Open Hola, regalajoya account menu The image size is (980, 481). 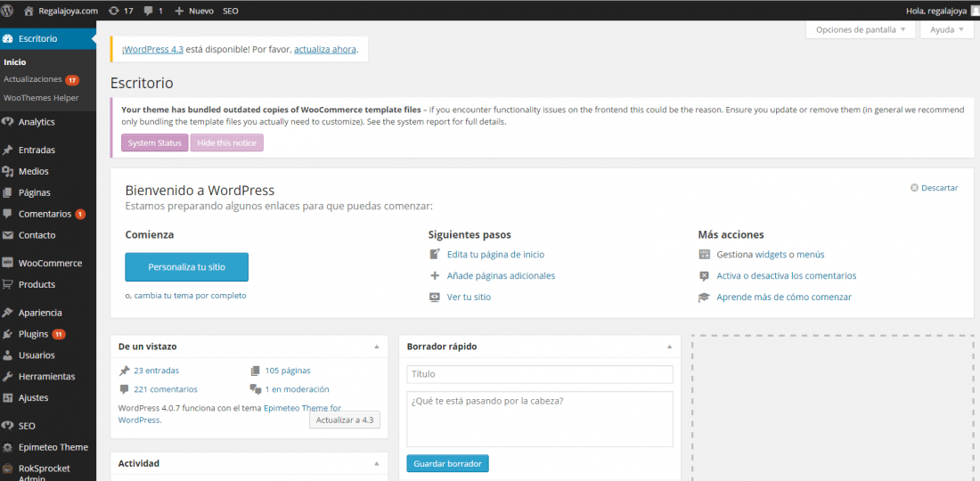935,11
